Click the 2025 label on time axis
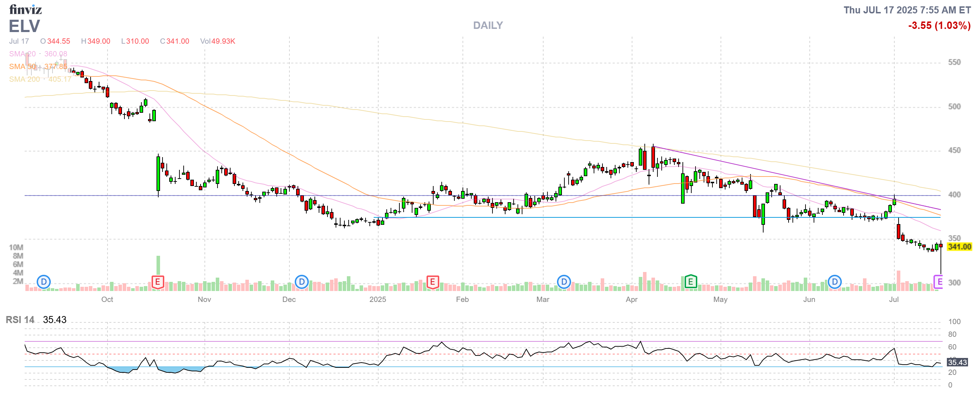The width and height of the screenshot is (980, 396). [378, 299]
